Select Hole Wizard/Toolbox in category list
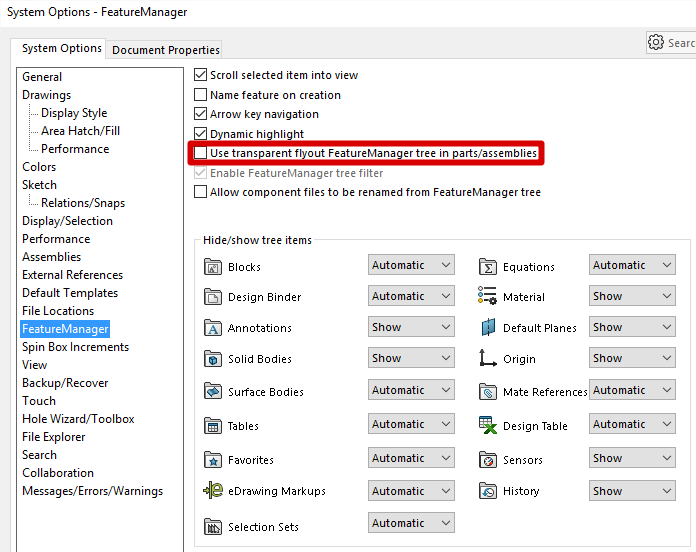 coord(78,419)
